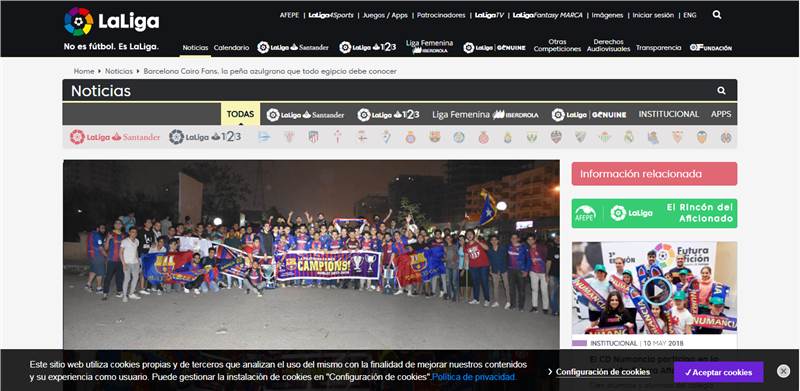Select the Girona FC crest
The width and height of the screenshot is (800, 391).
coord(483,137)
